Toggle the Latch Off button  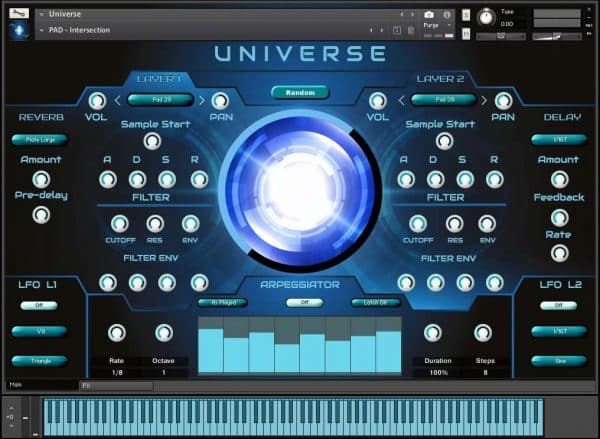pyautogui.click(x=376, y=302)
